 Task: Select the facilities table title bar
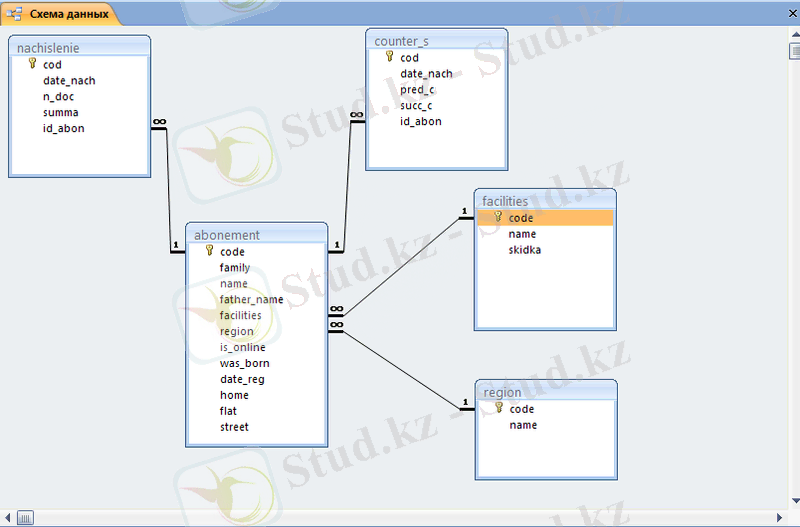545,201
